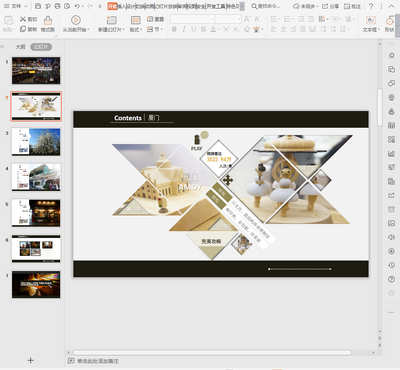The image size is (400, 370).
Task: Click the Undo arrow icon
Action: click(x=77, y=6)
